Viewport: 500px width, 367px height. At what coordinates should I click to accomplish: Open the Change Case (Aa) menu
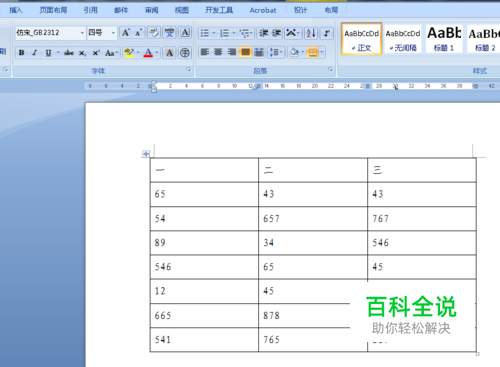coord(111,53)
